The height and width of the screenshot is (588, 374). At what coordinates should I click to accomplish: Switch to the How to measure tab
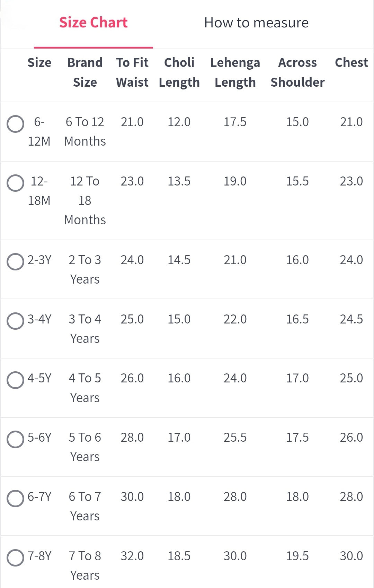[256, 23]
